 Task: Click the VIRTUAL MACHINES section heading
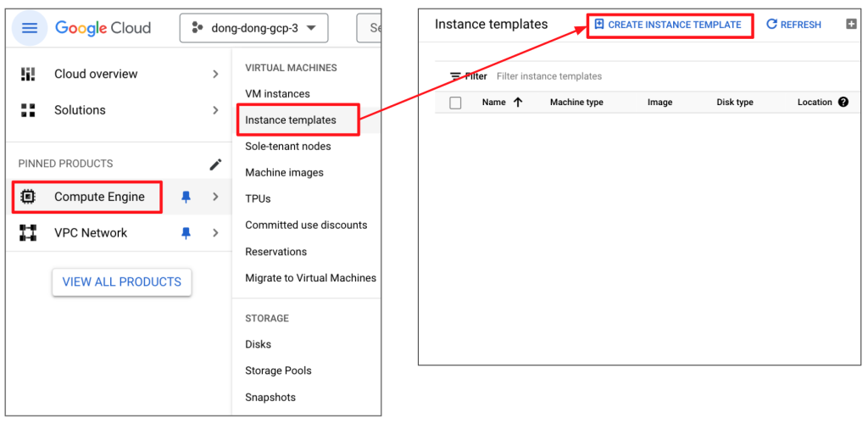click(x=291, y=68)
